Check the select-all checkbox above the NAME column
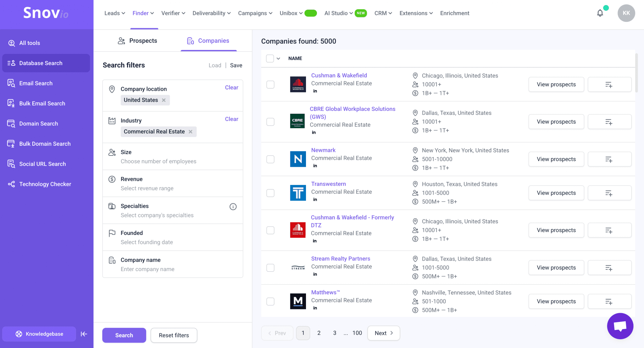Image resolution: width=644 pixels, height=348 pixels. tap(270, 58)
